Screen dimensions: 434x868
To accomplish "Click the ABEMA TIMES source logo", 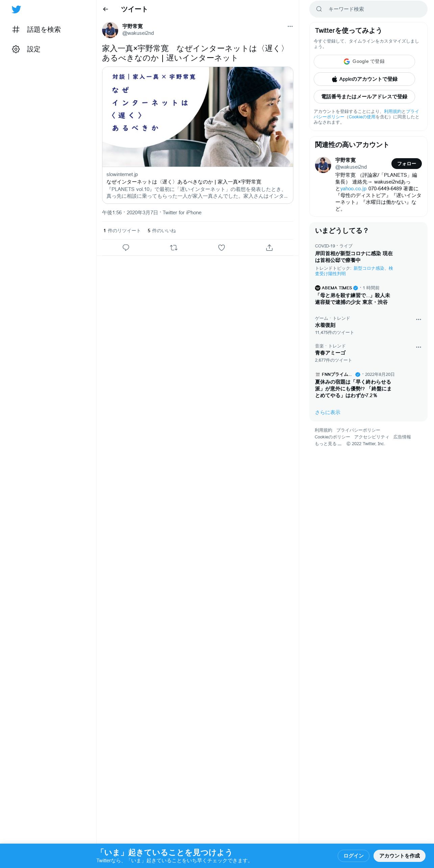I will pos(317,288).
